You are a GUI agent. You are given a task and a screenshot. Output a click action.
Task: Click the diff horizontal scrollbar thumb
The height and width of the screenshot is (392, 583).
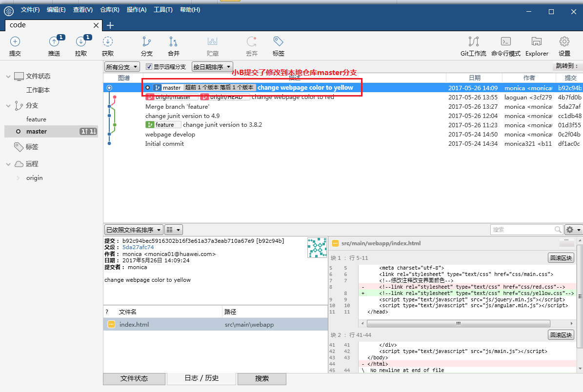tap(458, 323)
